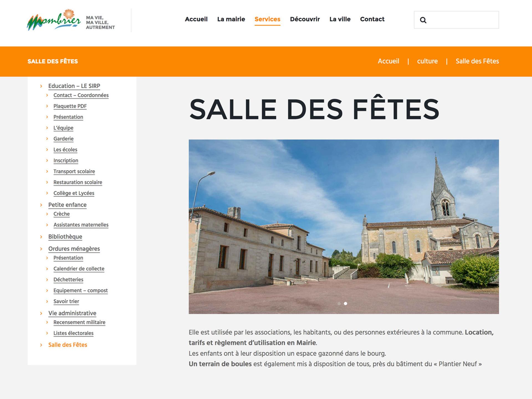The width and height of the screenshot is (532, 399).
Task: Click chevron beside Garderie
Action: pos(47,139)
